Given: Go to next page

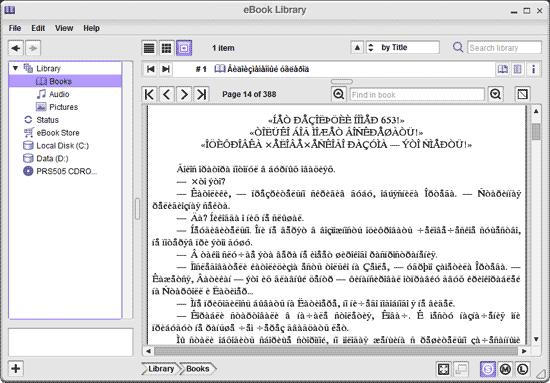Looking at the screenshot, I should [184, 94].
